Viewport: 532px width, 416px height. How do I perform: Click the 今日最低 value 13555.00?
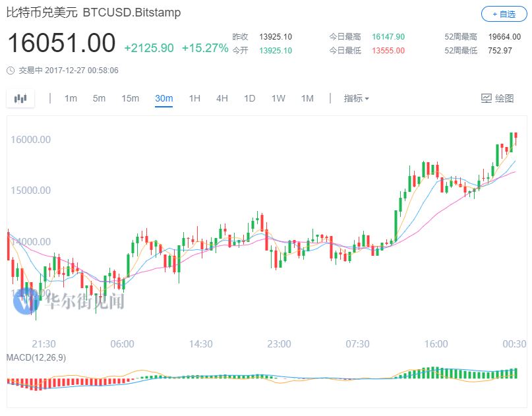point(388,51)
